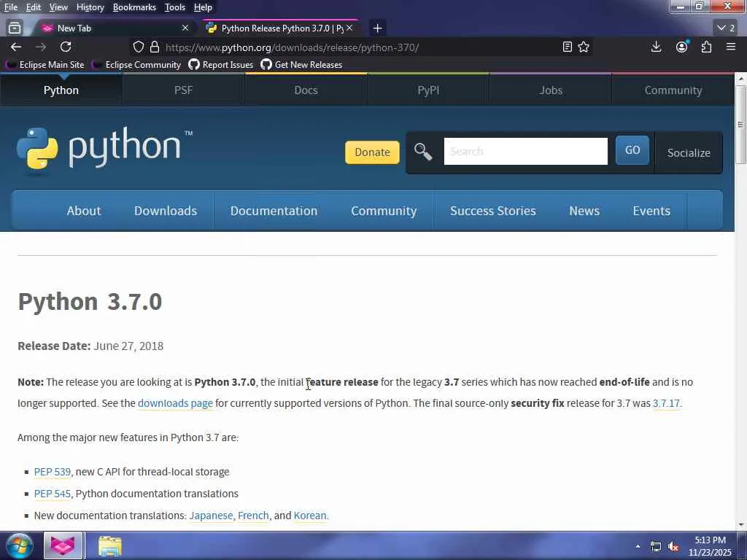Image resolution: width=747 pixels, height=560 pixels.
Task: Open the PEP 545 link
Action: pyautogui.click(x=53, y=494)
